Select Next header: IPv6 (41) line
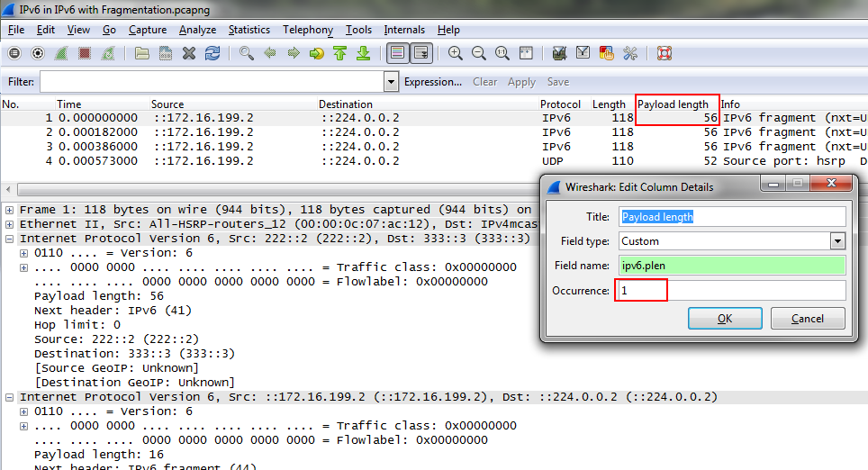 (113, 311)
